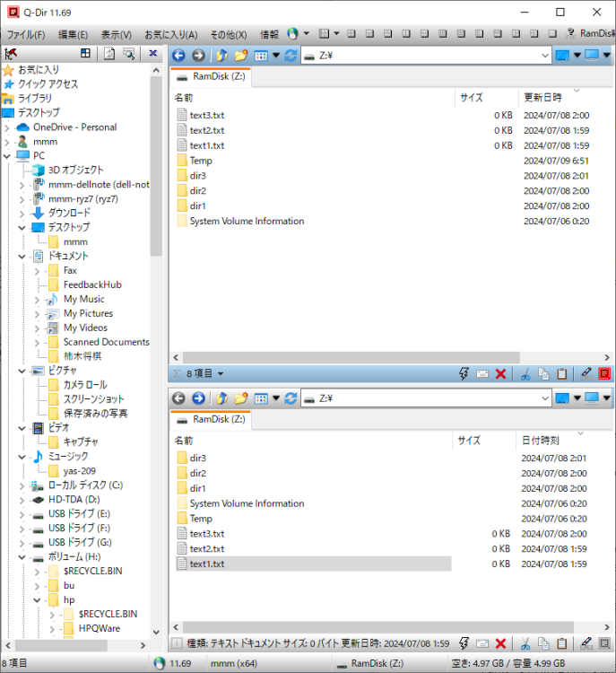
Task: Click tree panel document icon
Action: coord(109,54)
